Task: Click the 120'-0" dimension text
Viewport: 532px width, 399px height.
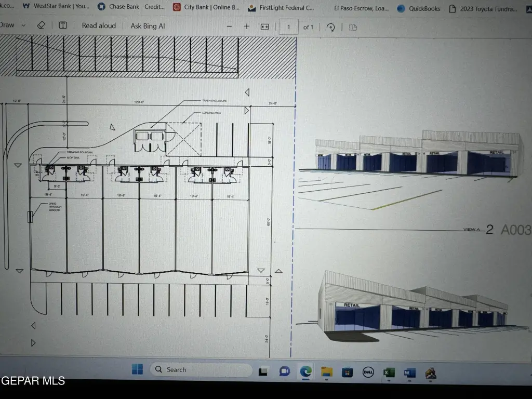Action: (139, 102)
